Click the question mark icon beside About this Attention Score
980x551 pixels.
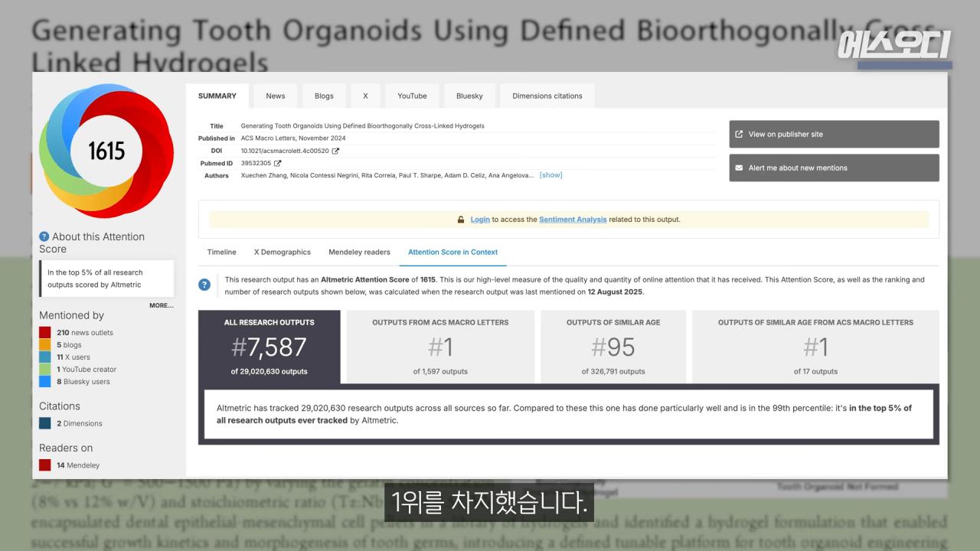44,237
